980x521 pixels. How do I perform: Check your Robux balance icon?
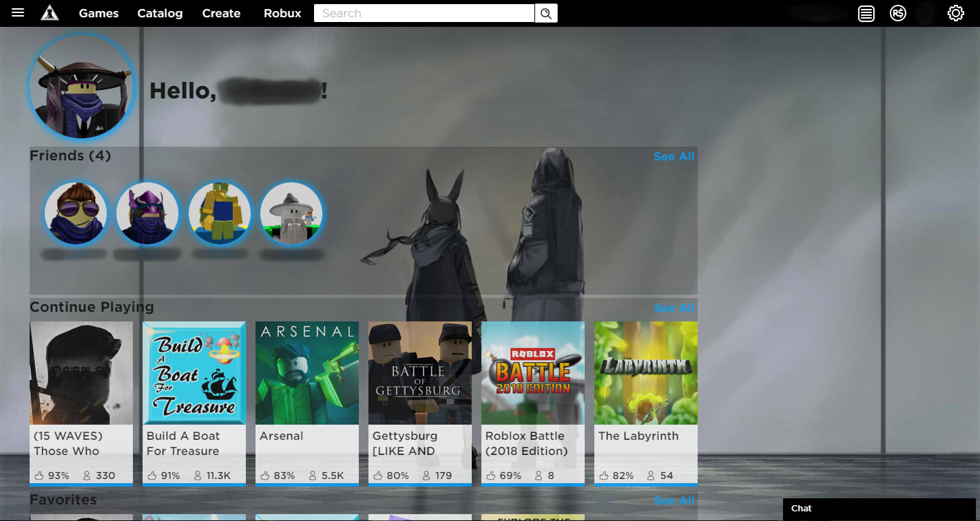pyautogui.click(x=898, y=13)
